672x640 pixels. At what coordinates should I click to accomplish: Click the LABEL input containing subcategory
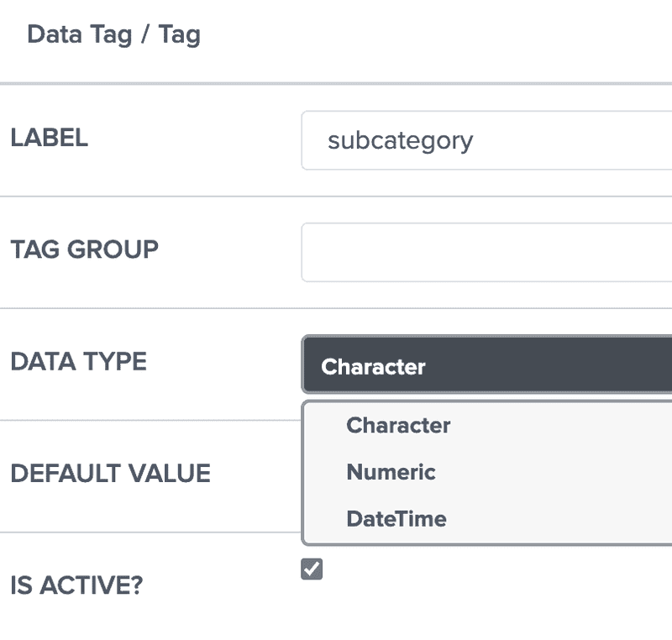coord(487,140)
